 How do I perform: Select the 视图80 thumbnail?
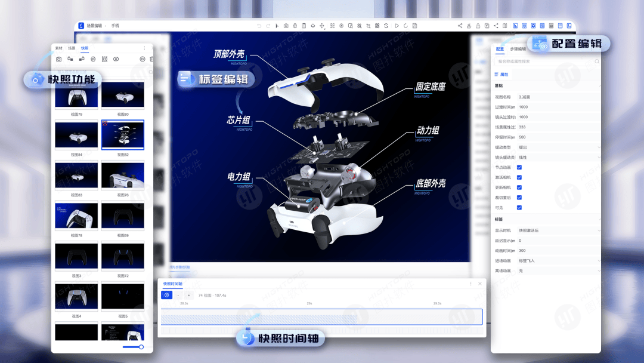[123, 96]
